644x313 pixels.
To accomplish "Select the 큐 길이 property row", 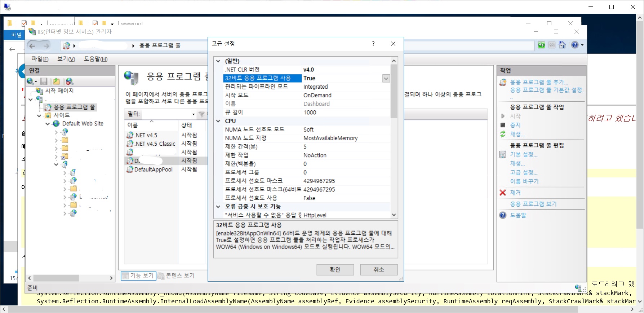I will click(307, 113).
